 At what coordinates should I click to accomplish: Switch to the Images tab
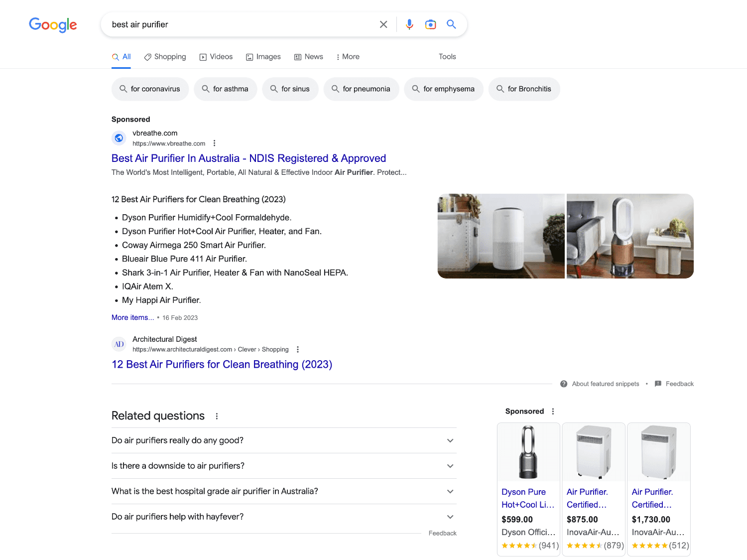(x=263, y=56)
